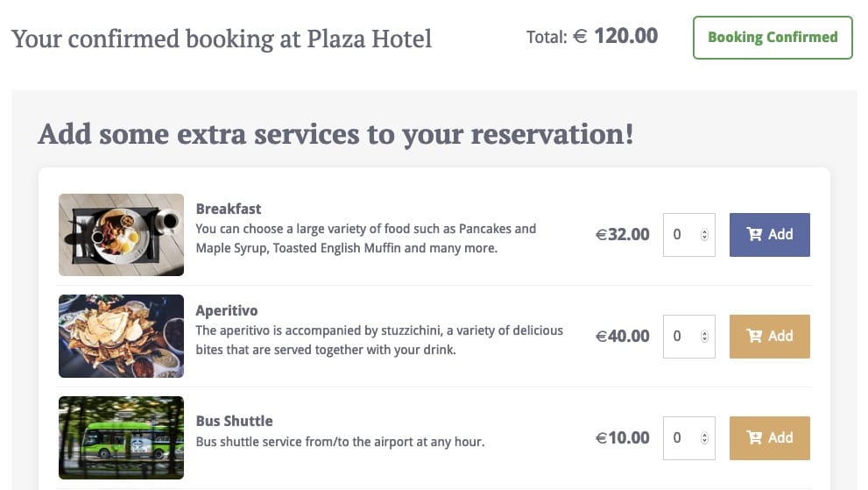The width and height of the screenshot is (868, 490).
Task: Select the Aperitivo service title
Action: click(x=227, y=310)
